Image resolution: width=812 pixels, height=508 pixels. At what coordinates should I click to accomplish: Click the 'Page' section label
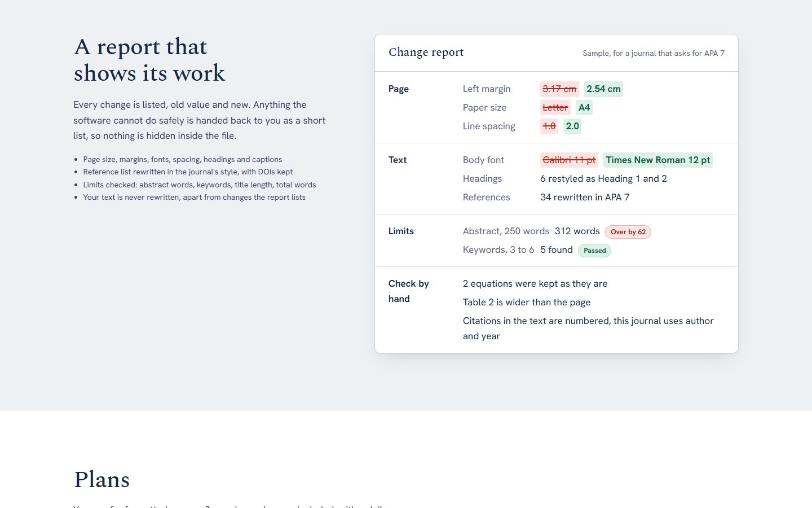tap(399, 89)
